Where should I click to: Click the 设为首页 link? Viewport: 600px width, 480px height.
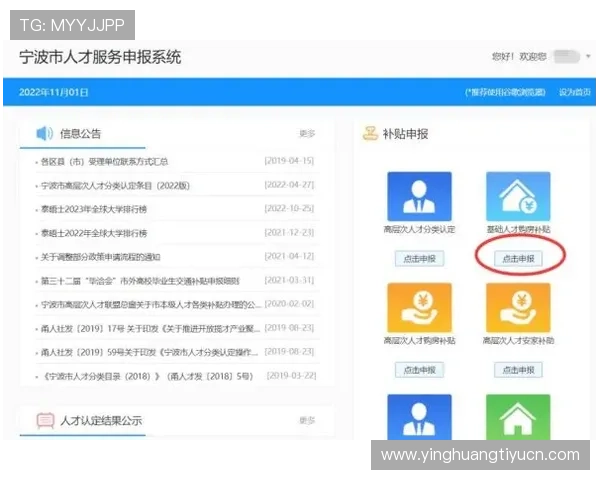pyautogui.click(x=575, y=92)
